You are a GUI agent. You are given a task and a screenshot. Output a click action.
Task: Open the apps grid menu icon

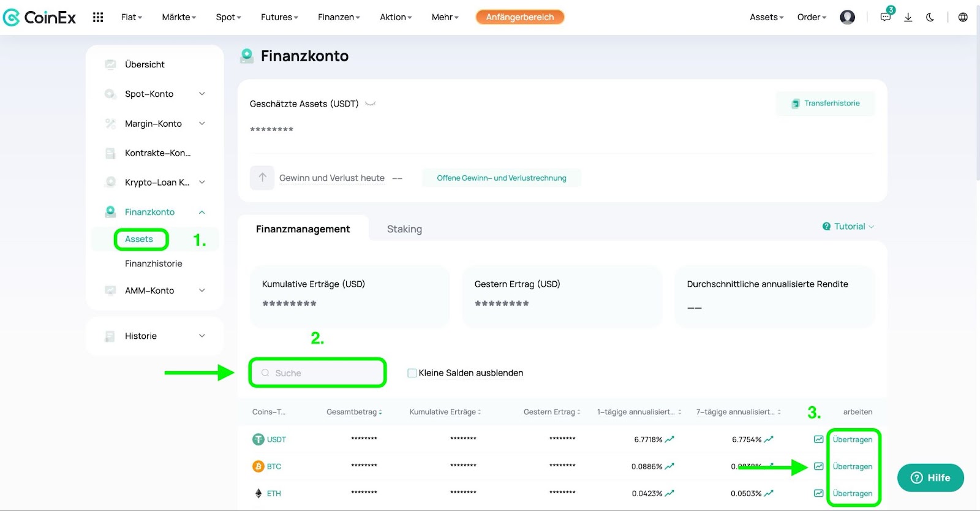click(98, 17)
